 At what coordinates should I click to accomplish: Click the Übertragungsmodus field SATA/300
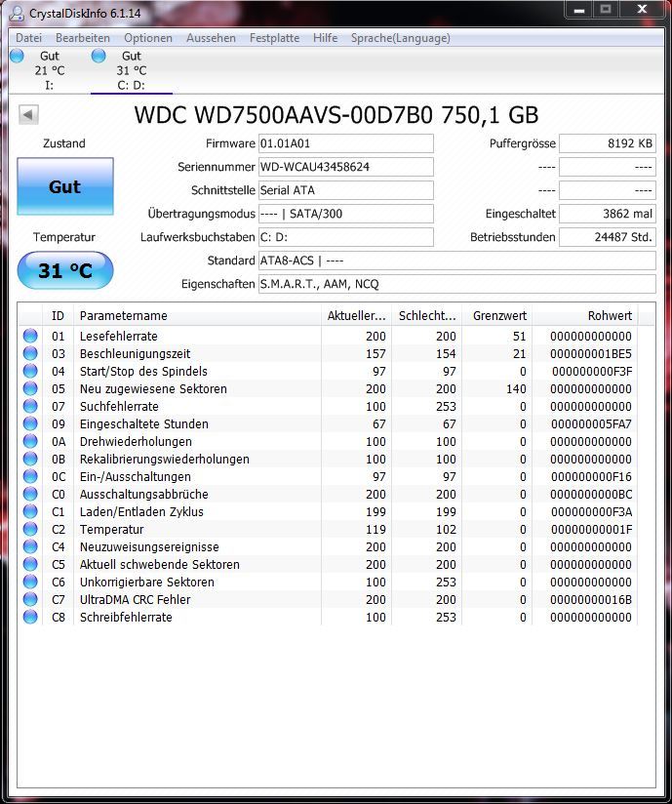346,214
